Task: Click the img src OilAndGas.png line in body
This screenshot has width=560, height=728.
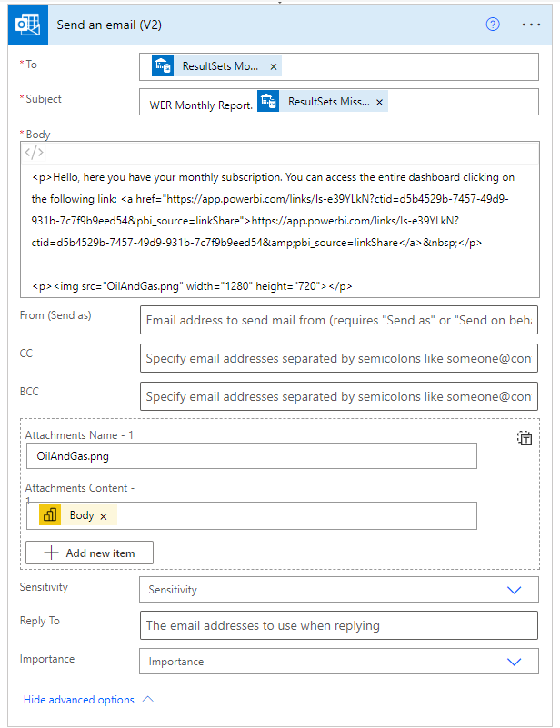Action: [192, 286]
